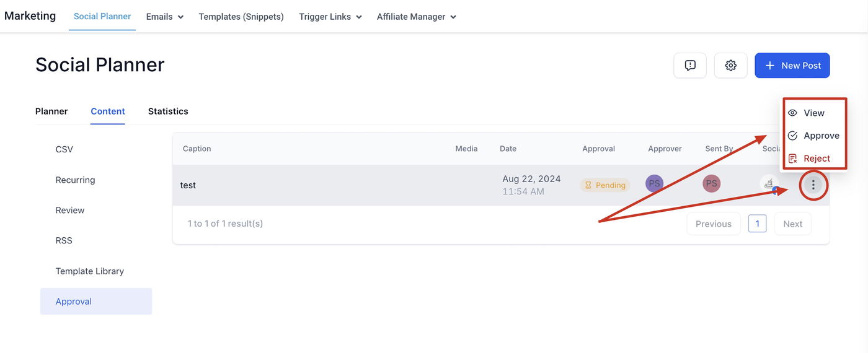Image resolution: width=868 pixels, height=353 pixels.
Task: Open the Statistics tab
Action: [x=168, y=111]
